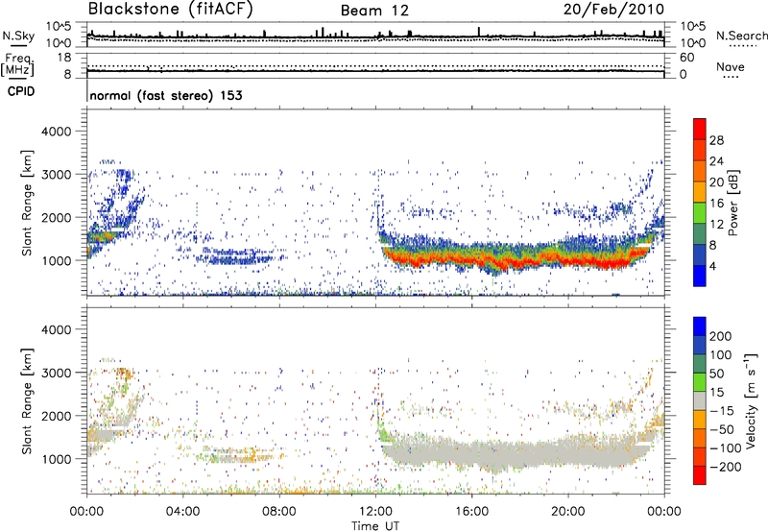Click the 'Nave' legend label
Screen dimensions: 768x532
(731, 67)
